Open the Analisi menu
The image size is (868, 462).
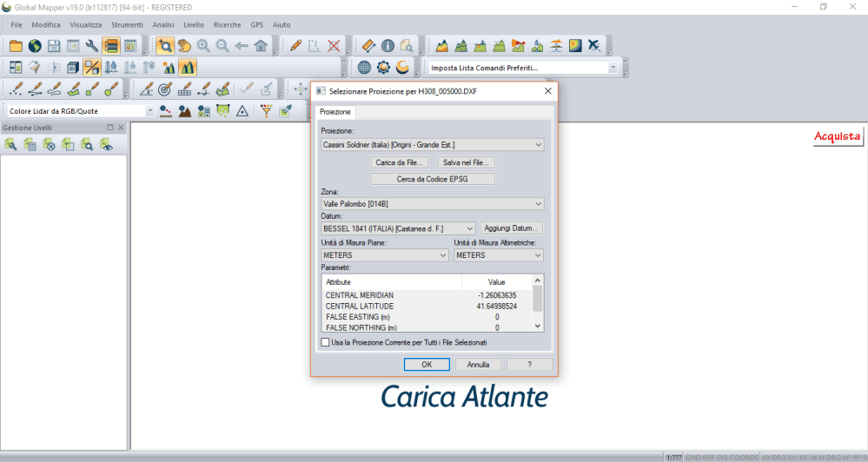pos(163,24)
